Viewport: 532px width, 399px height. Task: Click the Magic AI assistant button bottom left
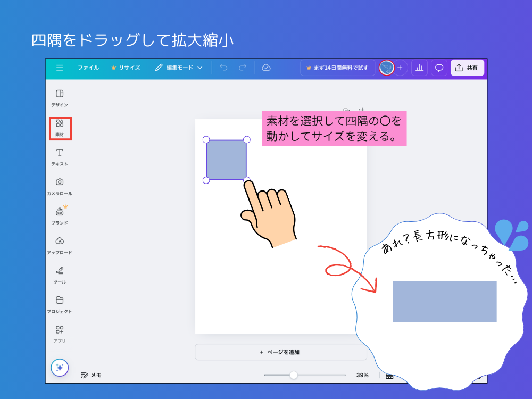60,368
